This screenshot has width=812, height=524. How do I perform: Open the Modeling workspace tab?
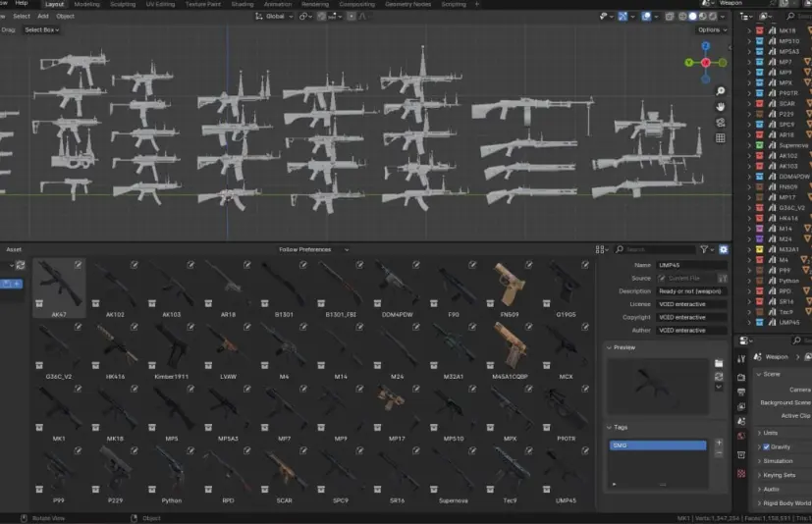[86, 4]
